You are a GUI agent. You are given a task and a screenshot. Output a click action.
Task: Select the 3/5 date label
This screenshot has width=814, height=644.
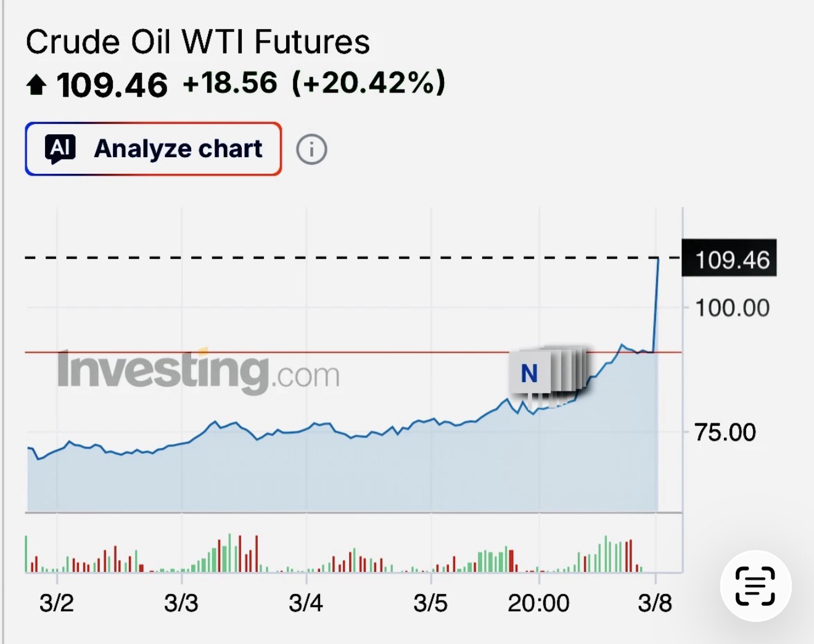(430, 603)
